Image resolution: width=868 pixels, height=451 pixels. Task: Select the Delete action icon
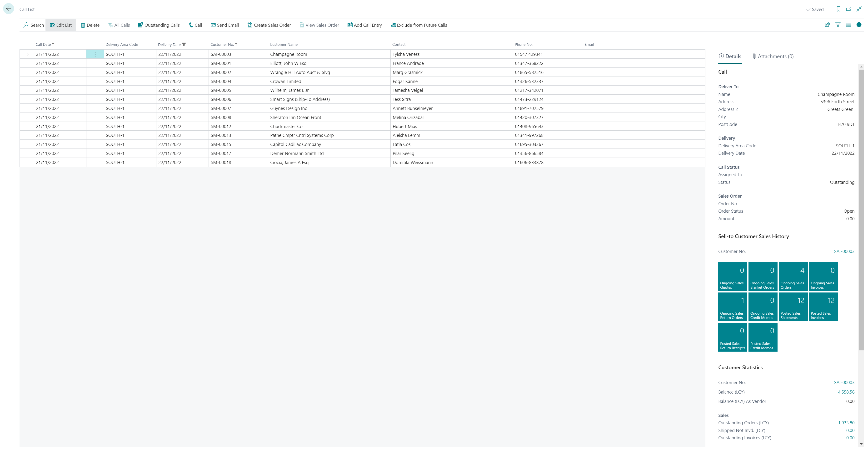click(x=83, y=25)
